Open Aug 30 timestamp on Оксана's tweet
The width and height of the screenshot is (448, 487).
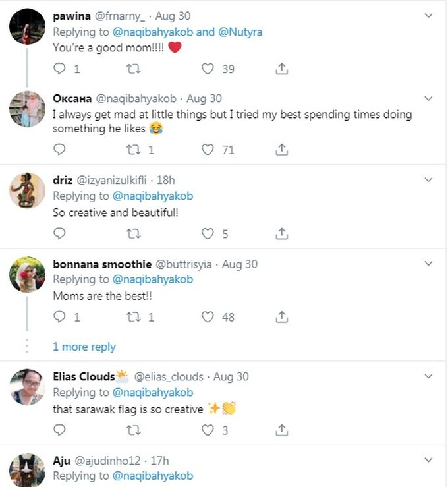tap(204, 99)
